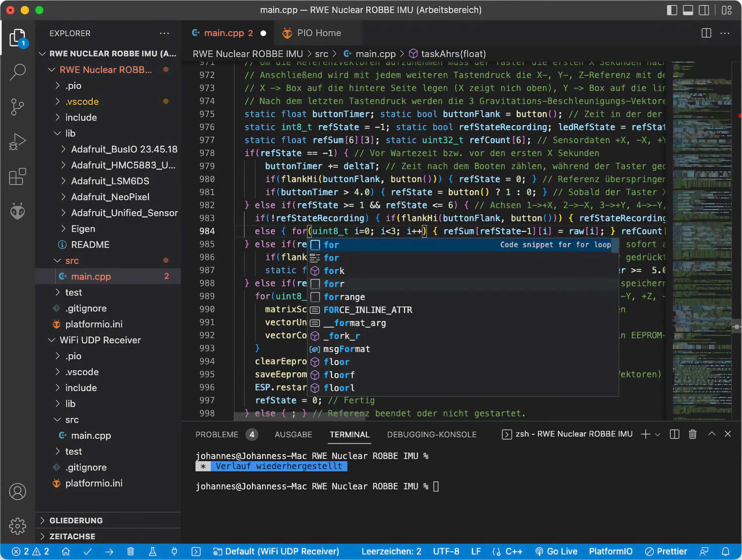
Task: Toggle panel maximize with the chevron icon
Action: point(712,434)
